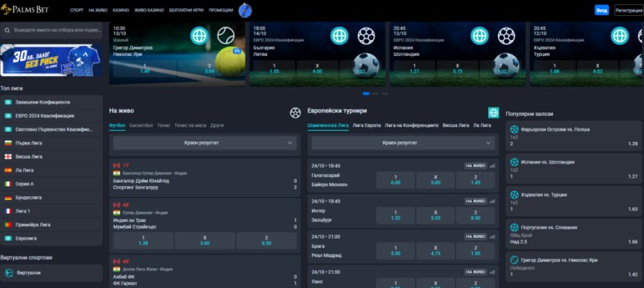Expand Краен резултат dropdown under Европейски турнири
The width and height of the screenshot is (644, 288).
pos(402,143)
